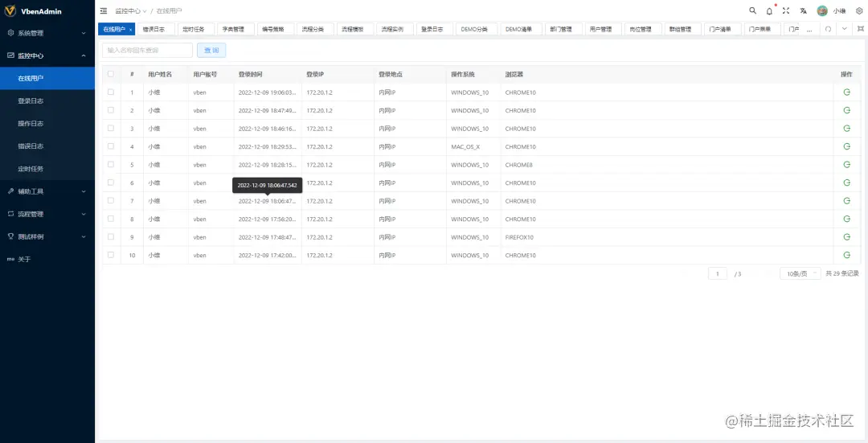Force logout user in row 6
The image size is (868, 443).
846,183
